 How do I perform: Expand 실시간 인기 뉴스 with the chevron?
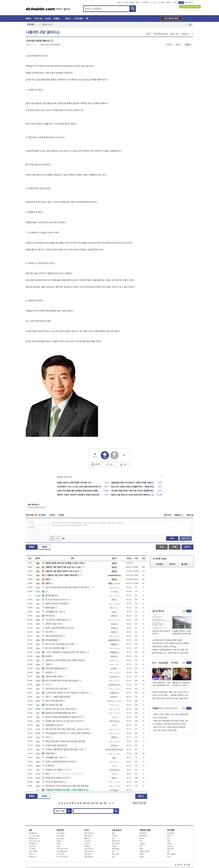point(161,476)
